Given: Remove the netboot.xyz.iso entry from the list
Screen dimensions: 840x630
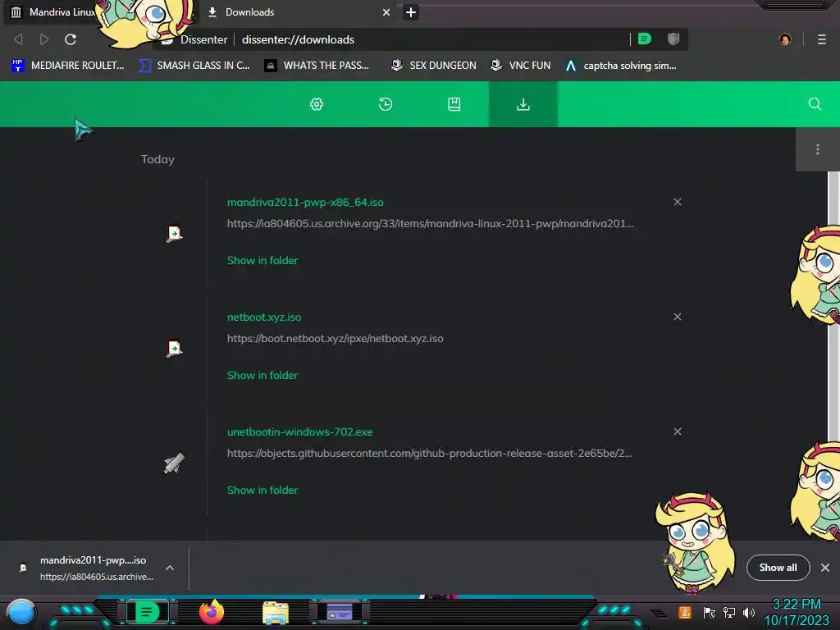Looking at the screenshot, I should [x=677, y=317].
